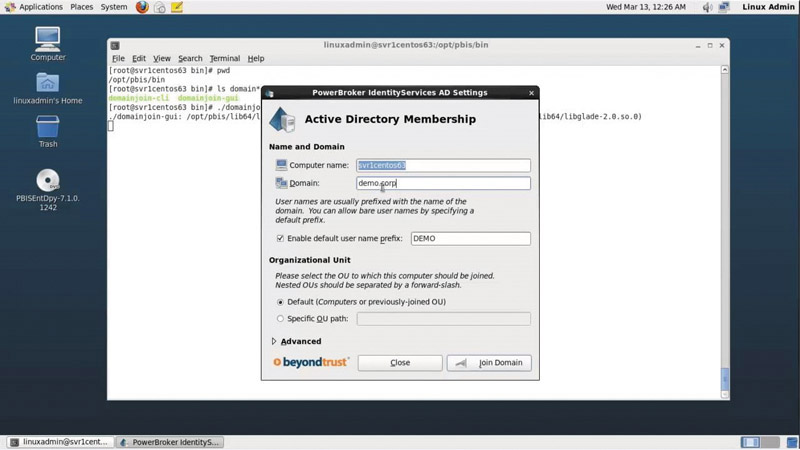800x450 pixels.
Task: Click the mail launcher icon in top panel
Action: point(160,7)
